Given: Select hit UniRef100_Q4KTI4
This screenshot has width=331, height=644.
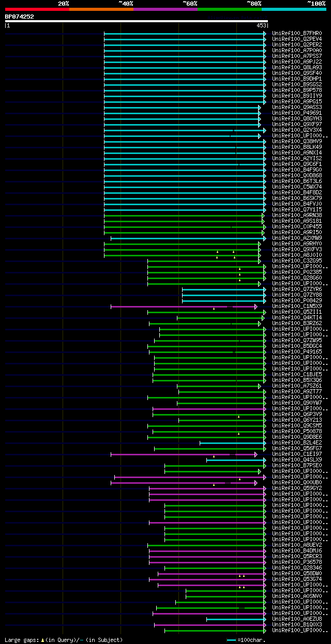Looking at the screenshot, I should (x=297, y=317).
